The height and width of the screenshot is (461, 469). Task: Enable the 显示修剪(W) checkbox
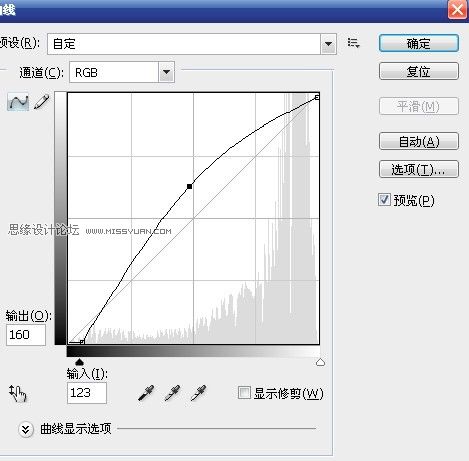244,392
